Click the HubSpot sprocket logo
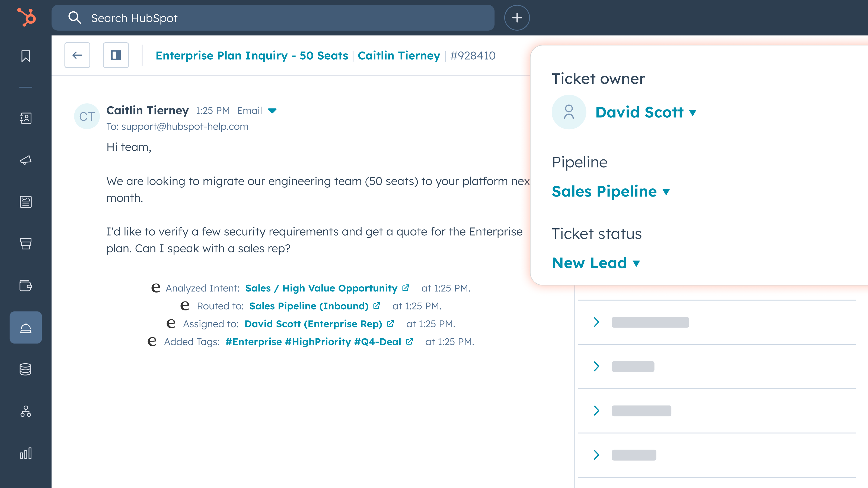The height and width of the screenshot is (488, 868). pos(26,17)
